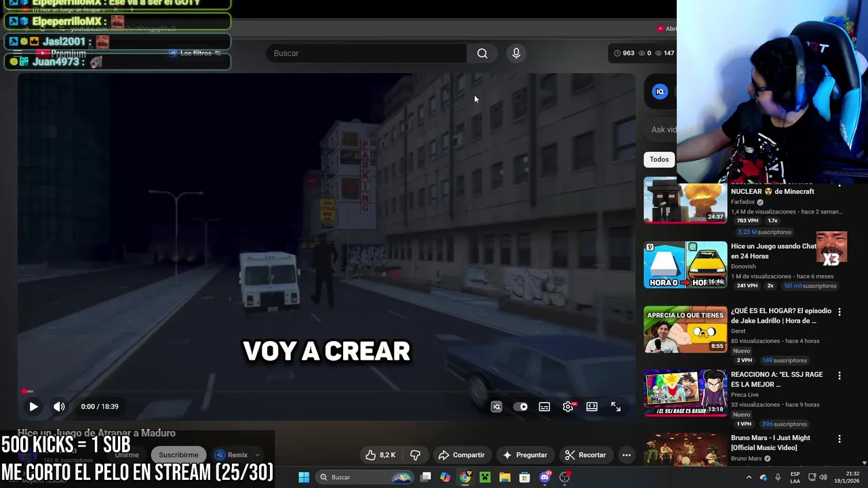This screenshot has height=488, width=868.
Task: Click the Farfadox channel name
Action: pyautogui.click(x=743, y=202)
